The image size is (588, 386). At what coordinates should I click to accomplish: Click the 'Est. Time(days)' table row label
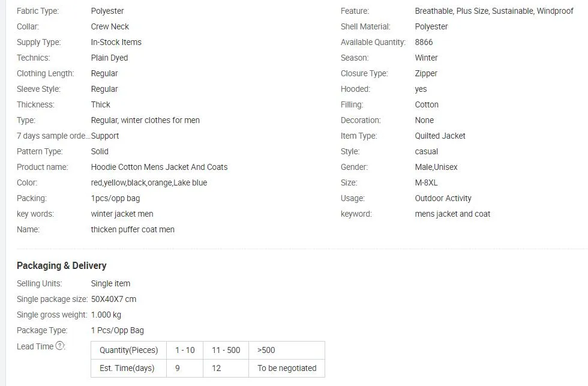click(x=127, y=368)
